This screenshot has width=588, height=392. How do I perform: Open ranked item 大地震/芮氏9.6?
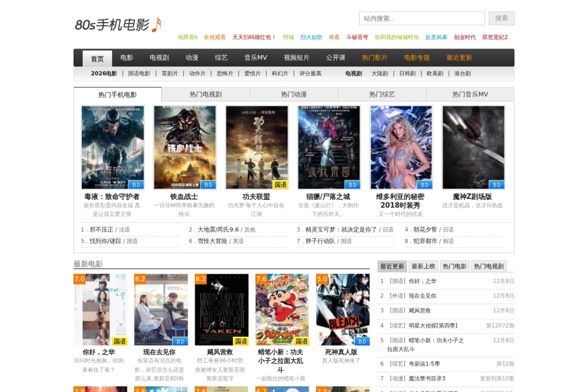click(x=218, y=229)
